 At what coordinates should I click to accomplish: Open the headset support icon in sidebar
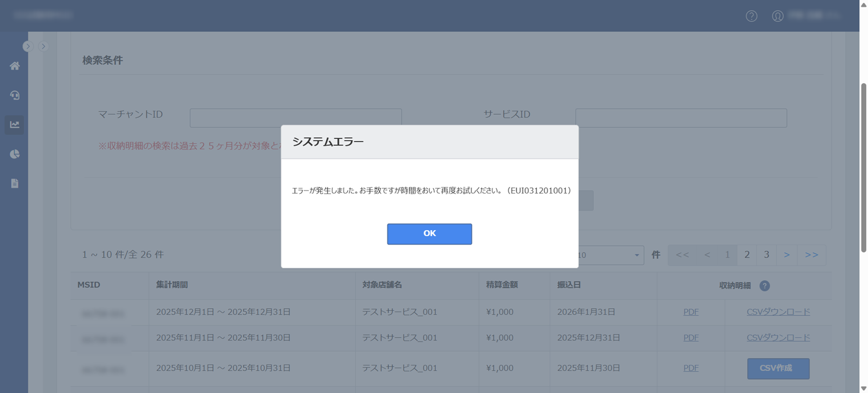(x=14, y=95)
